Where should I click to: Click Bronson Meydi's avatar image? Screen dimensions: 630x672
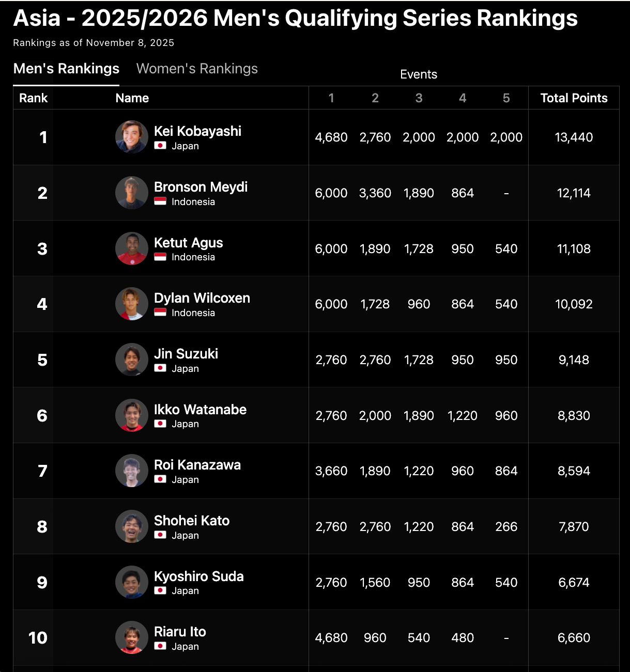click(131, 193)
